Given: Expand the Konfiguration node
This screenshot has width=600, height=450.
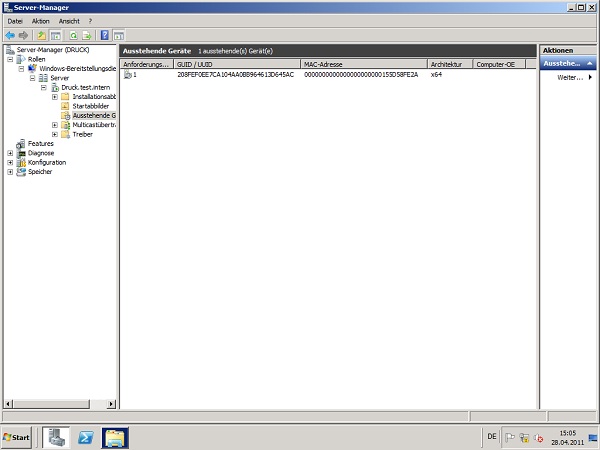Looking at the screenshot, I should coord(10,163).
